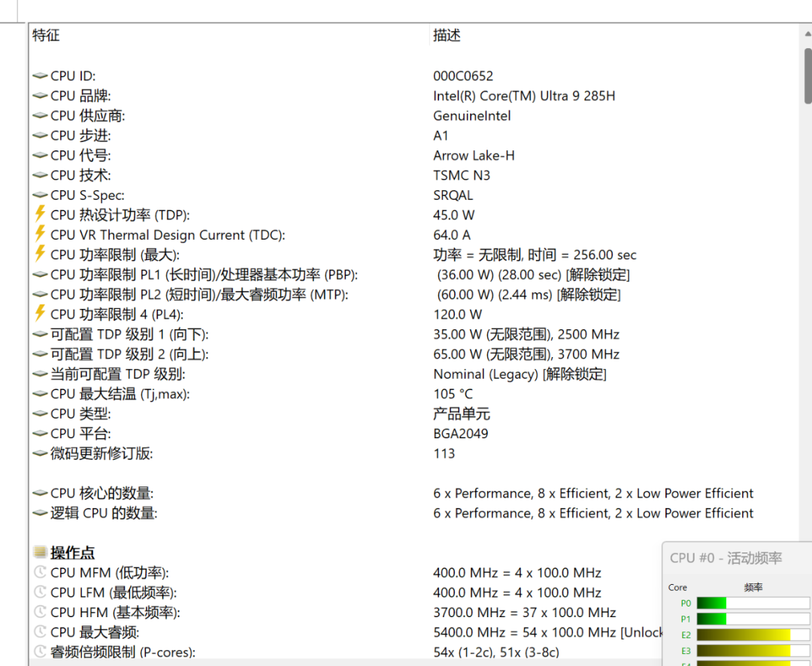Click the chip icon beside CPU S-Spec
The image size is (812, 666).
pyautogui.click(x=40, y=195)
